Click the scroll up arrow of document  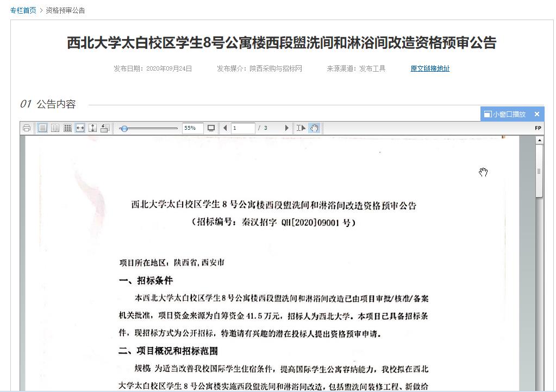click(539, 141)
